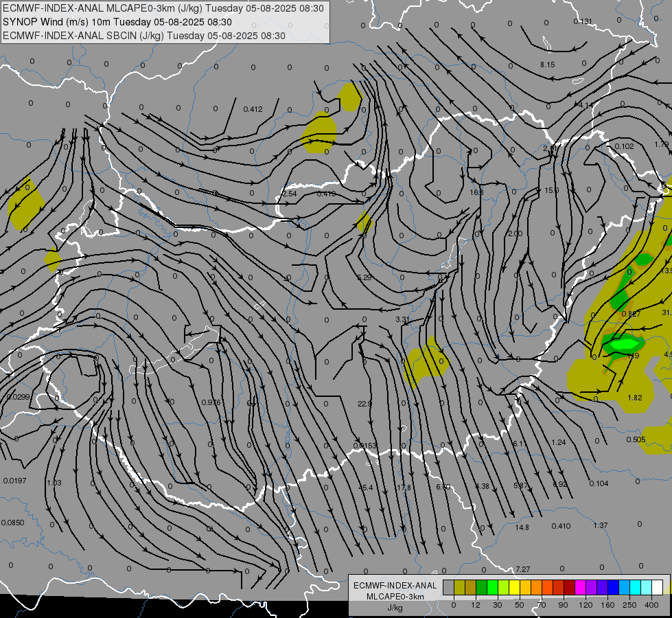Click the gray swatch in the MLCAPE legend

[x=449, y=587]
